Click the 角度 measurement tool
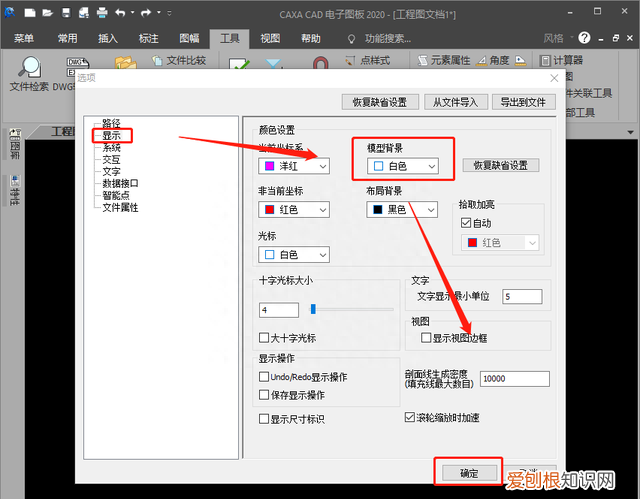Image resolution: width=640 pixels, height=499 pixels. tap(493, 61)
